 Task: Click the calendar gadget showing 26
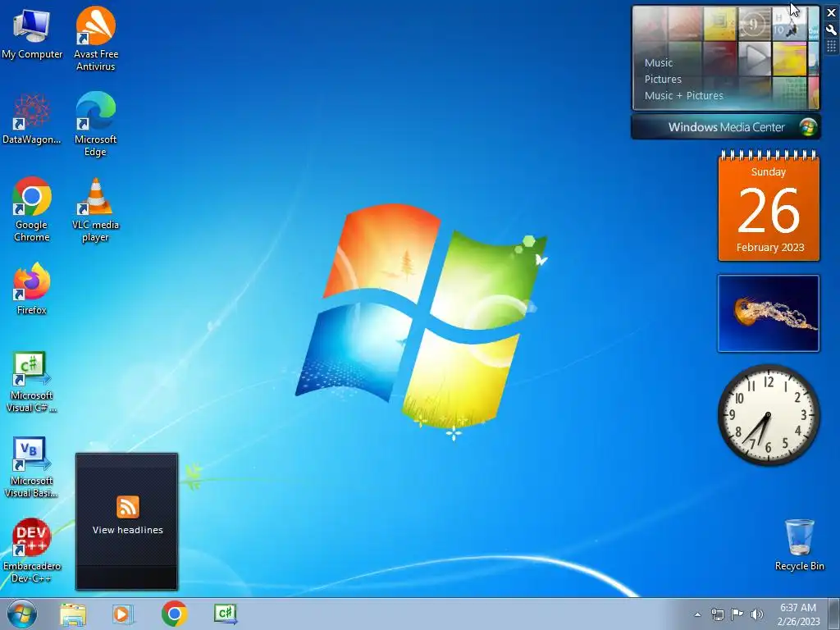pyautogui.click(x=769, y=206)
